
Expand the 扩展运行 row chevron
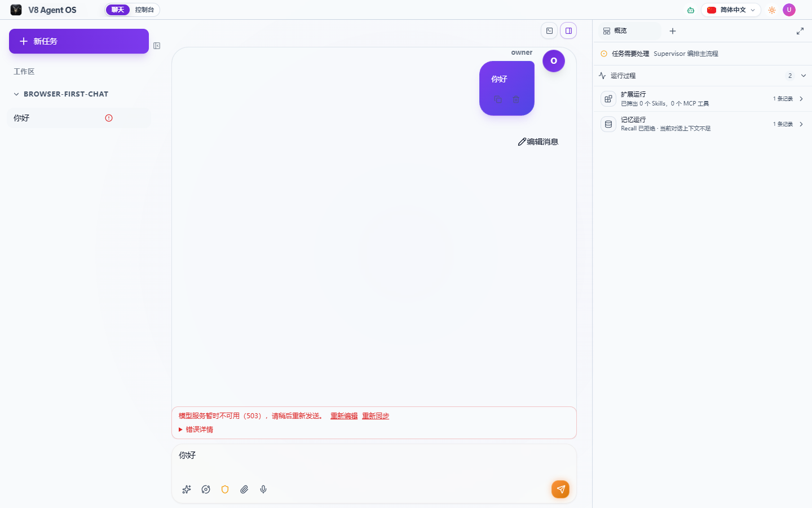click(801, 99)
